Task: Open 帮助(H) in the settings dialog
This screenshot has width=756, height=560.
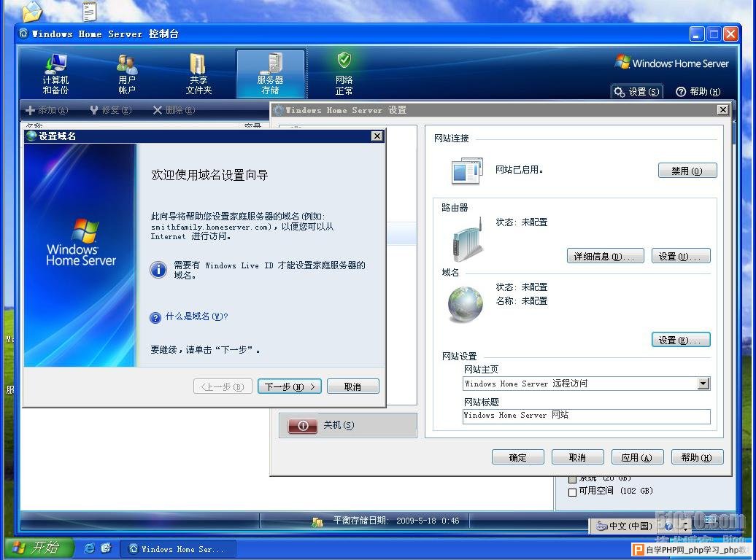Action: click(697, 457)
